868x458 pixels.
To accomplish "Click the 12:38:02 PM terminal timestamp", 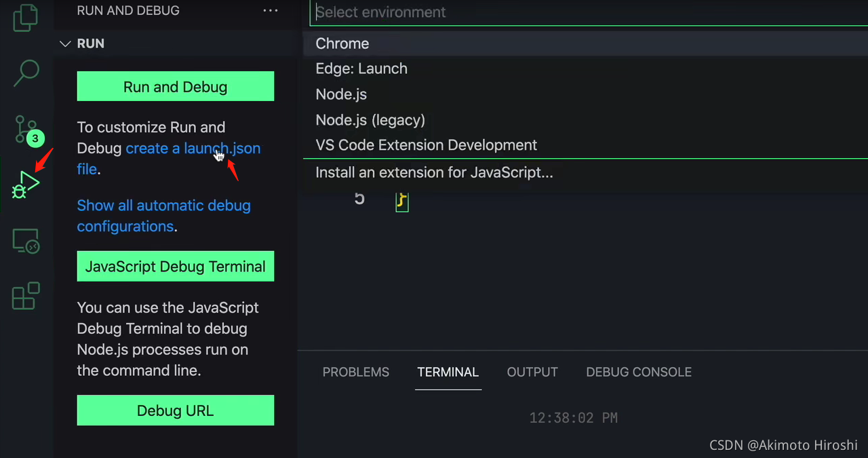I will pyautogui.click(x=574, y=418).
